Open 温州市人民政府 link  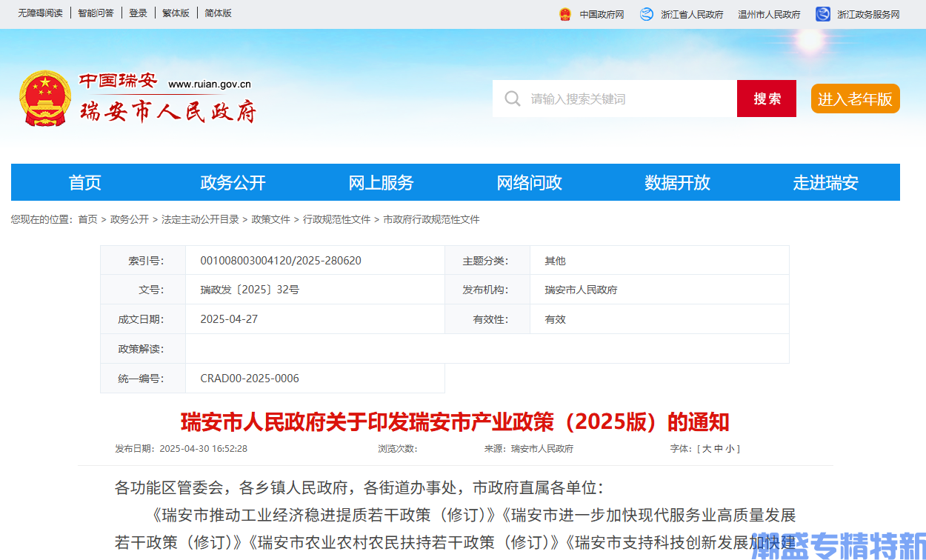(769, 14)
